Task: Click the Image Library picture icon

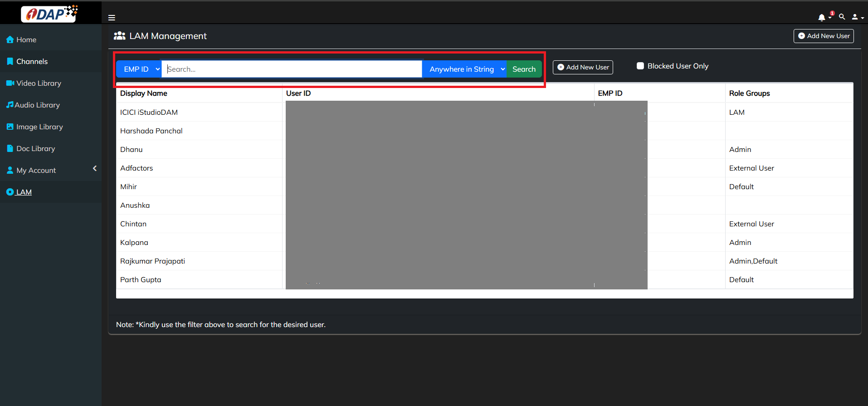Action: coord(10,127)
